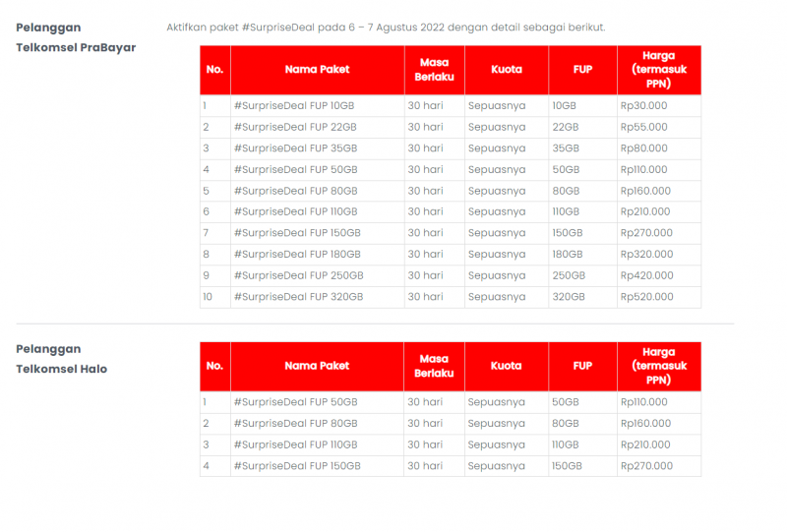Click 'No.' header in Halo table
Image resolution: width=787 pixels, height=532 pixels.
click(x=214, y=366)
